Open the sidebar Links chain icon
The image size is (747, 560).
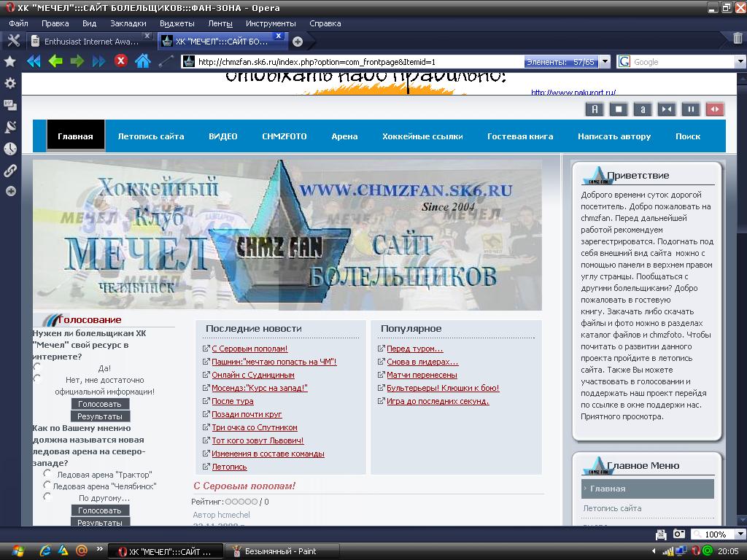point(10,171)
